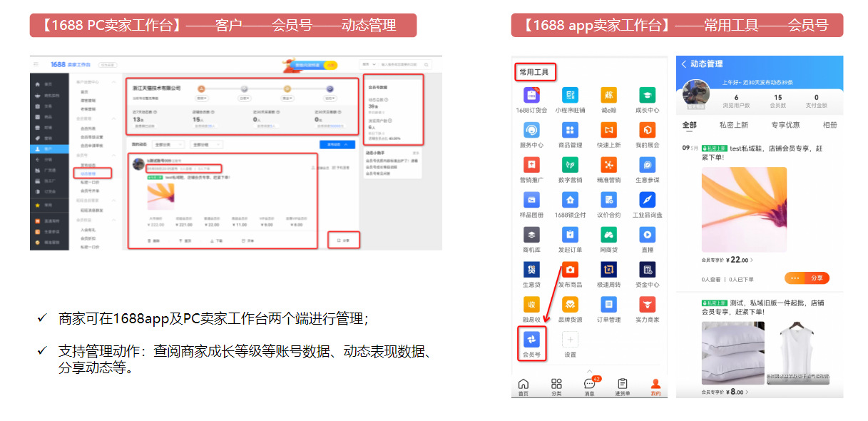Tap 分类 in the app bottom navigation
This screenshot has width=868, height=421.
[x=556, y=387]
